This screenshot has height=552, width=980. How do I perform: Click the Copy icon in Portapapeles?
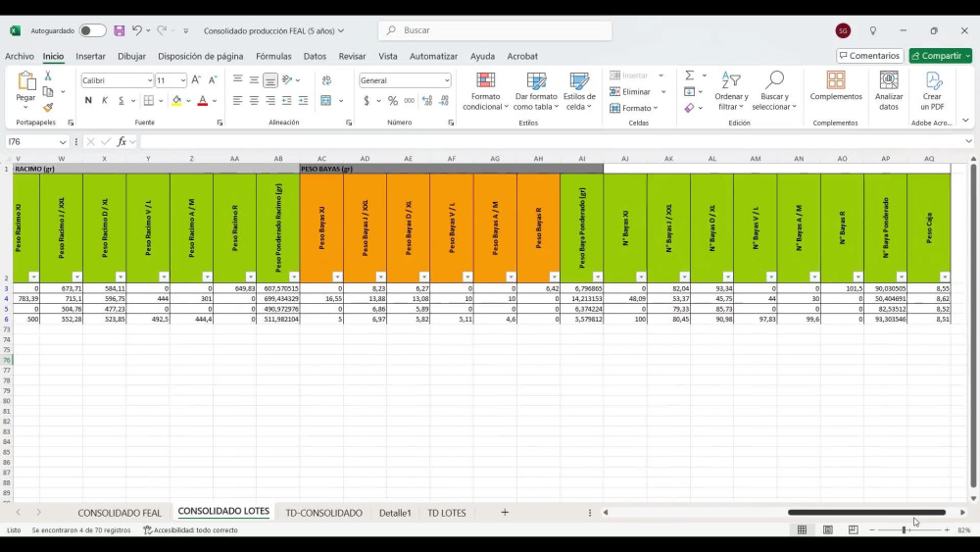click(x=48, y=92)
